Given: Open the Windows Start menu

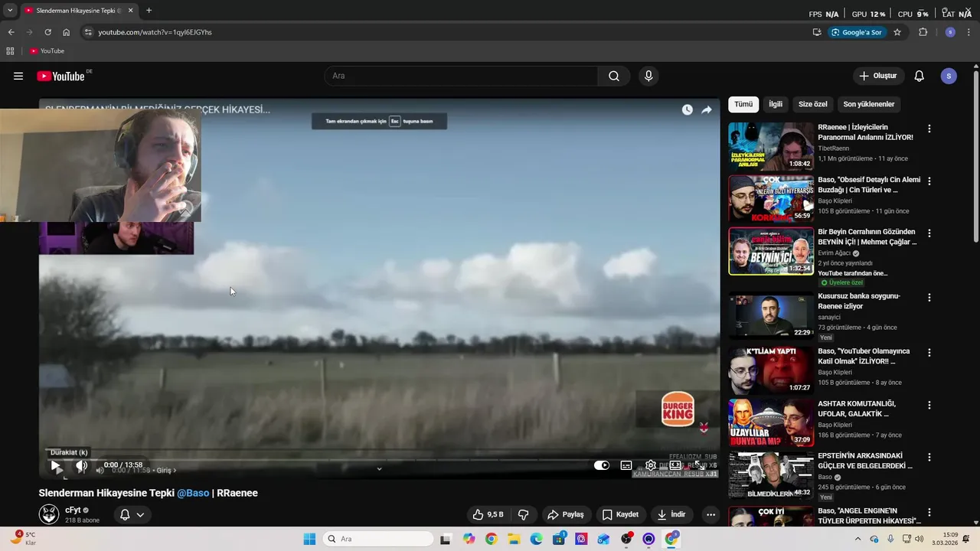Looking at the screenshot, I should 309,539.
